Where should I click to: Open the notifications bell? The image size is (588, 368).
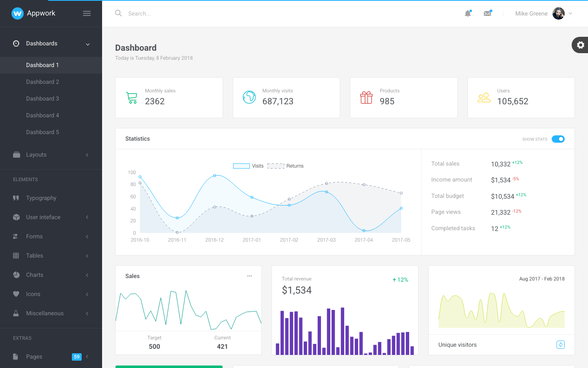click(x=468, y=13)
